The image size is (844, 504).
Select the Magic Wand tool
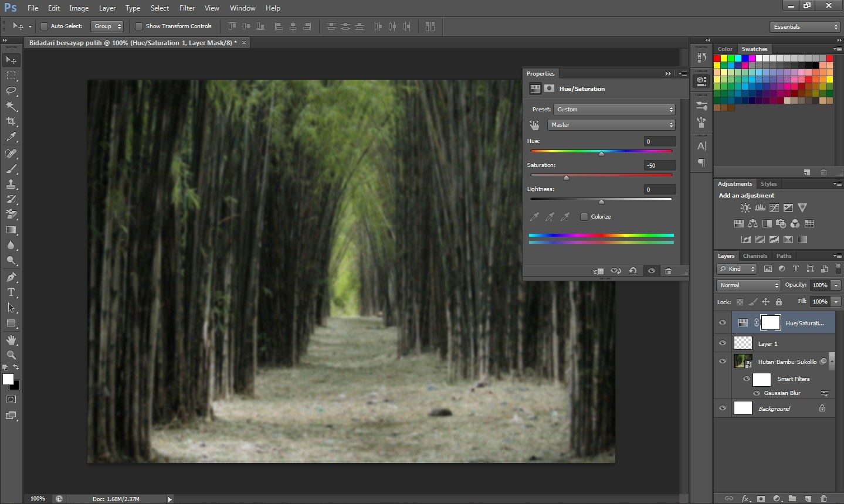point(11,106)
